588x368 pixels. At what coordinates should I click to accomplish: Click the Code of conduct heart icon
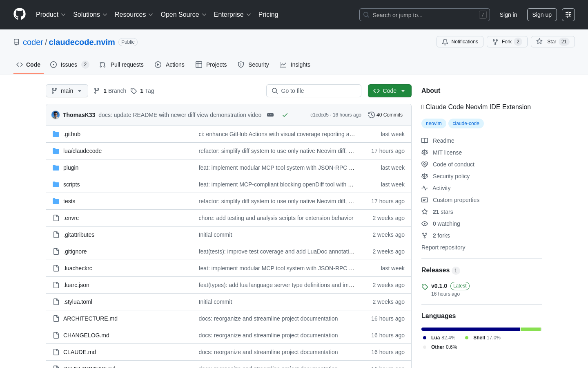point(425,164)
